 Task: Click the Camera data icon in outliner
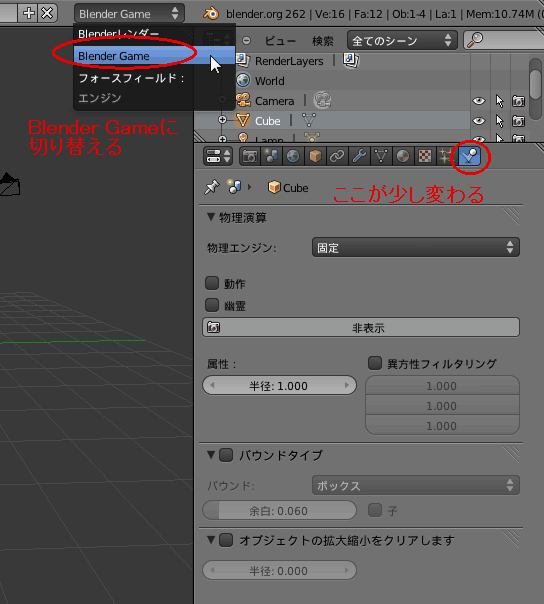pyautogui.click(x=322, y=100)
